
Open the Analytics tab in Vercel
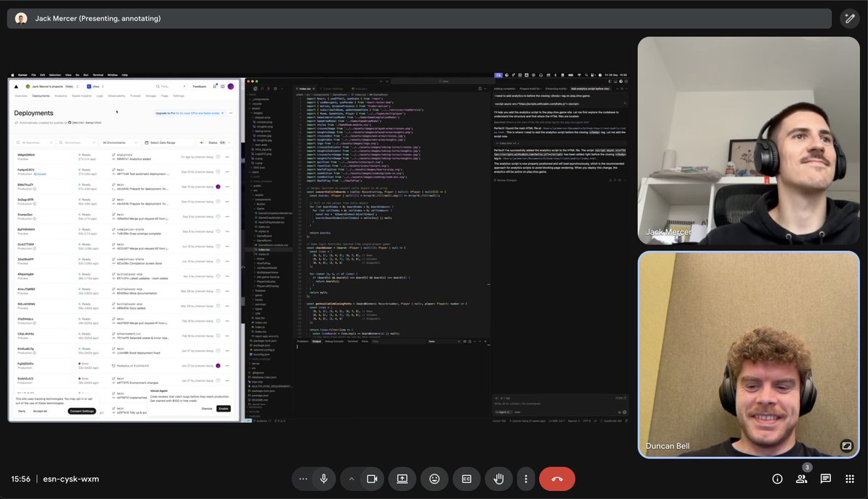61,95
